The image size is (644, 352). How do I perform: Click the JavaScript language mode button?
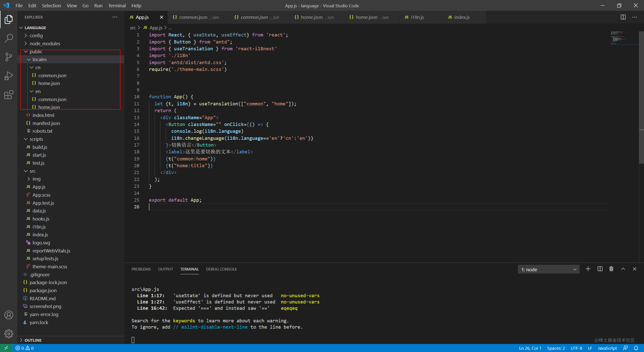click(x=607, y=348)
